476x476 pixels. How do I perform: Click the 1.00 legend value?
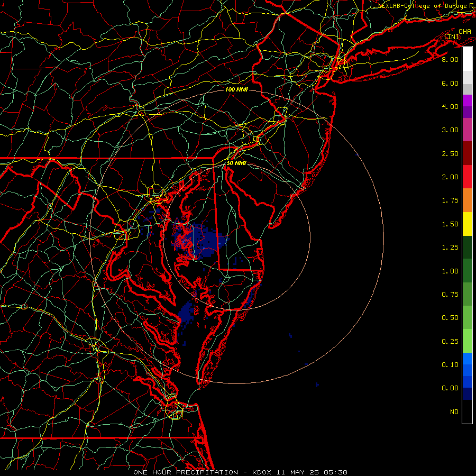tap(450, 271)
